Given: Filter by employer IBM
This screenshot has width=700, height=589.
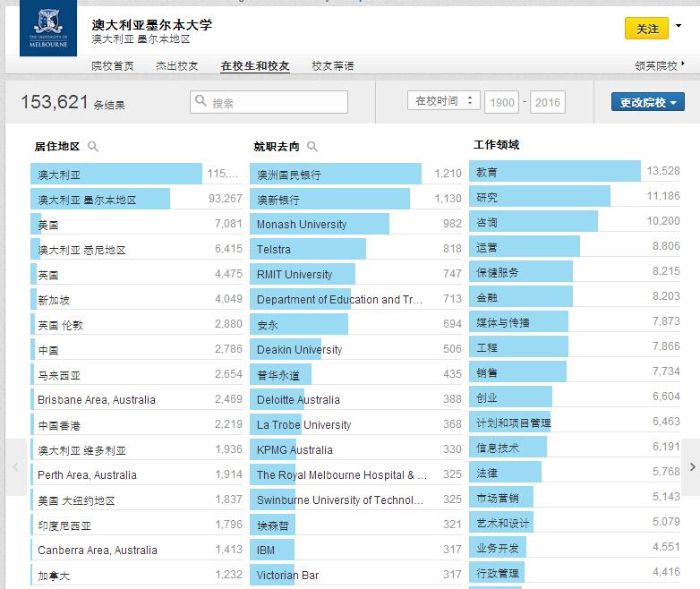Looking at the screenshot, I should (x=356, y=550).
